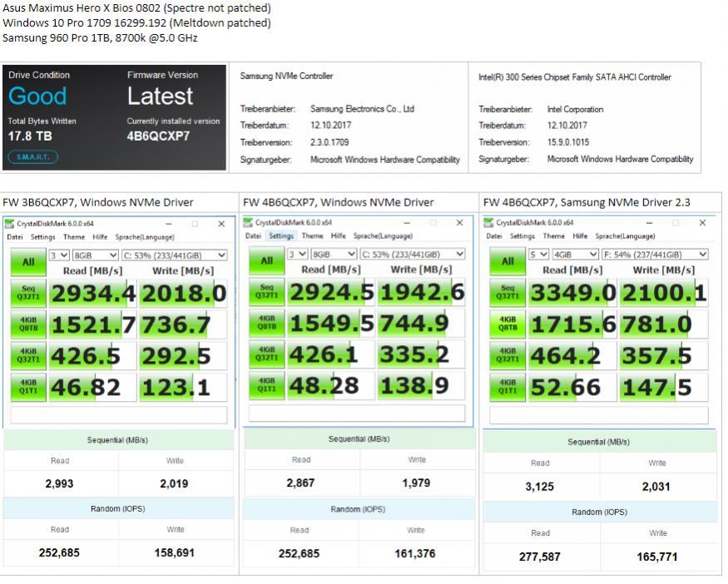Click CrystalDiskMark app icon in right window title bar
This screenshot has width=728, height=584.
(488, 223)
